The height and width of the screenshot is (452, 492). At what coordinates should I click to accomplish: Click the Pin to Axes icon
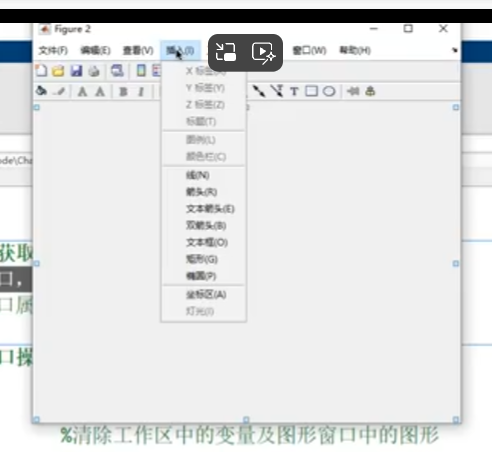click(353, 91)
